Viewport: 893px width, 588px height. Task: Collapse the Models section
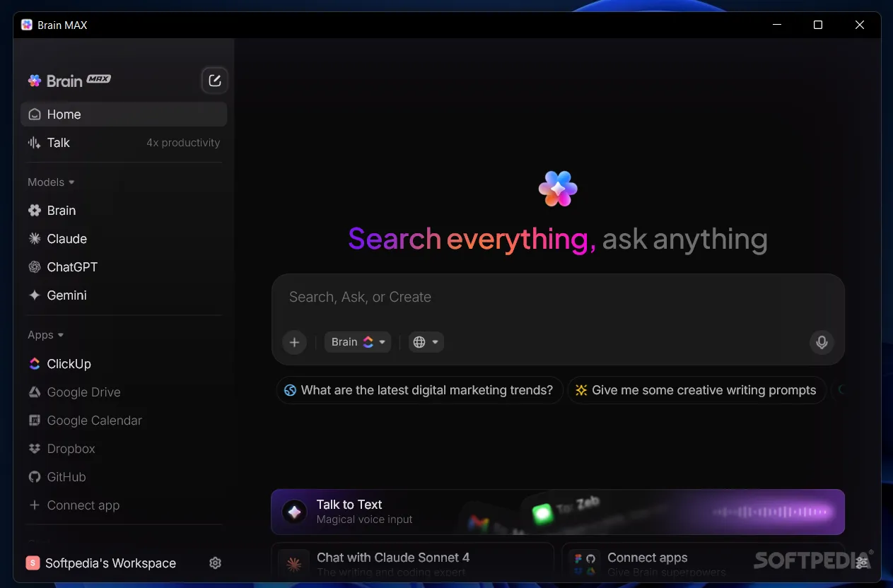52,182
